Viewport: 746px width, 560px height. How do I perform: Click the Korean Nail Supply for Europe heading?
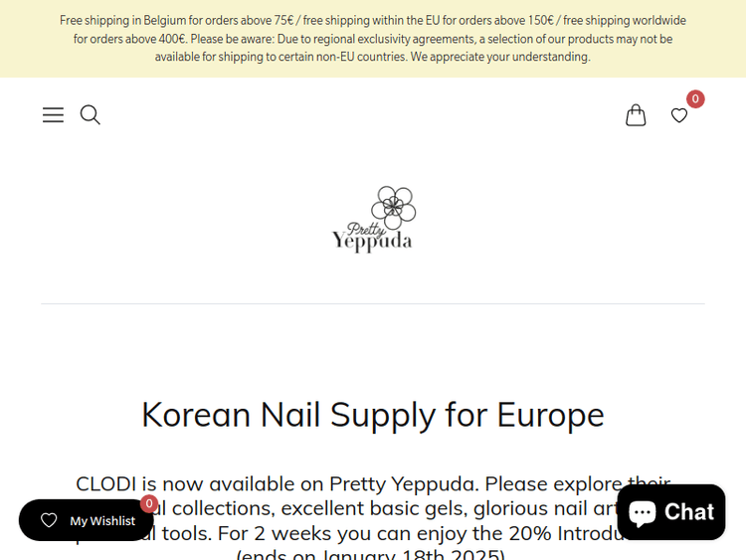click(x=373, y=414)
